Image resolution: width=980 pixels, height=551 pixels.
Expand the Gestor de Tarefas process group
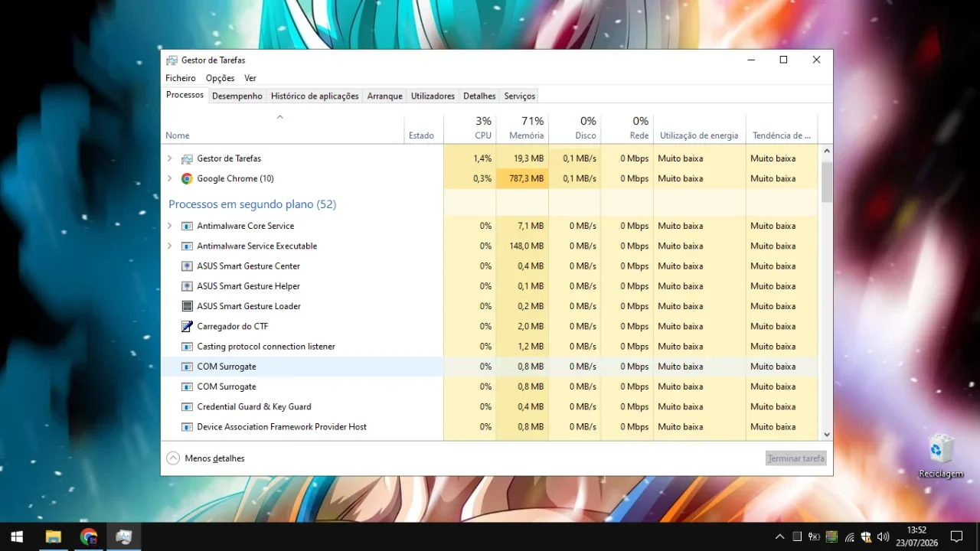tap(170, 158)
